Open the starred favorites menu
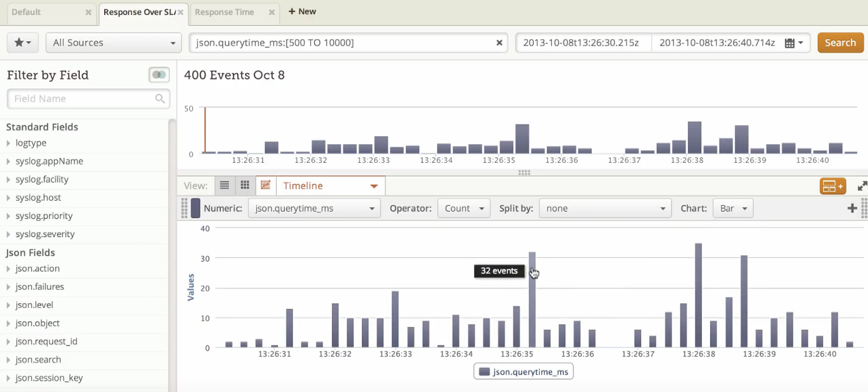Screen dimensions: 868x392 pos(22,42)
